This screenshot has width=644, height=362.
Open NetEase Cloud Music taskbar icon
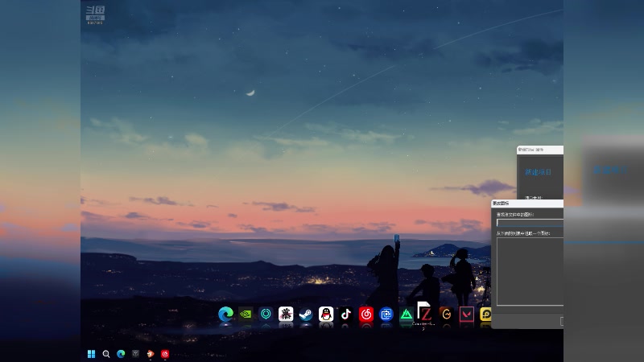pos(165,354)
